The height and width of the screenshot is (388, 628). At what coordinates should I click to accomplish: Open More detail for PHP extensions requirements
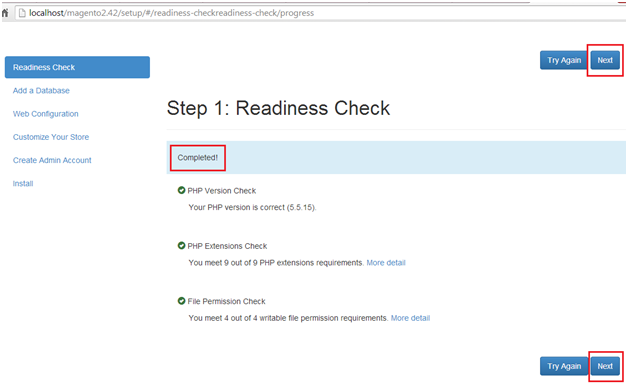tap(386, 263)
